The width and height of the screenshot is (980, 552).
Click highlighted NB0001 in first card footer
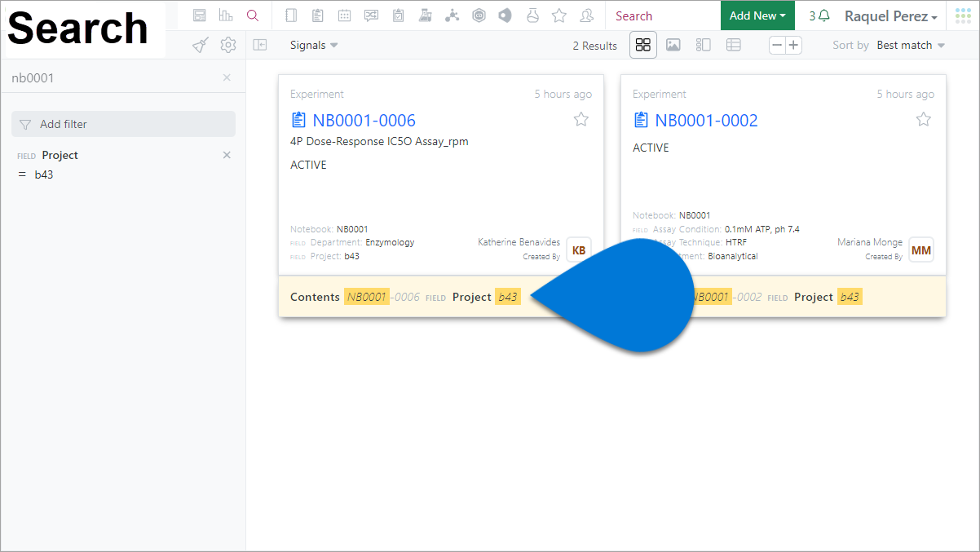(x=366, y=297)
